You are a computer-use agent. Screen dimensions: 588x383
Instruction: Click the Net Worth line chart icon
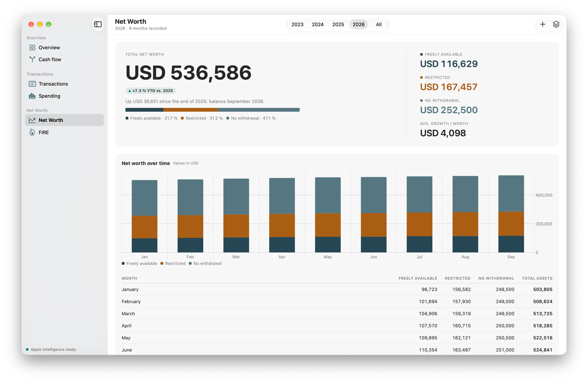pyautogui.click(x=32, y=120)
